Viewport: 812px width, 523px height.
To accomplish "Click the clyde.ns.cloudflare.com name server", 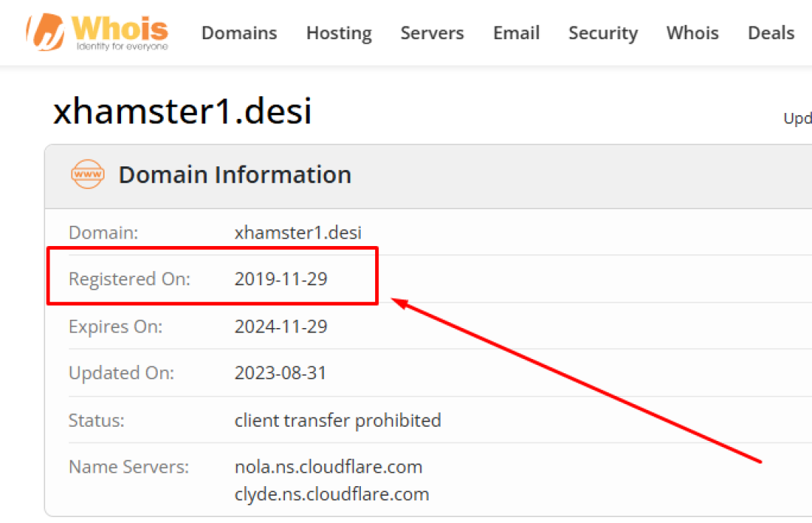I will coord(332,494).
